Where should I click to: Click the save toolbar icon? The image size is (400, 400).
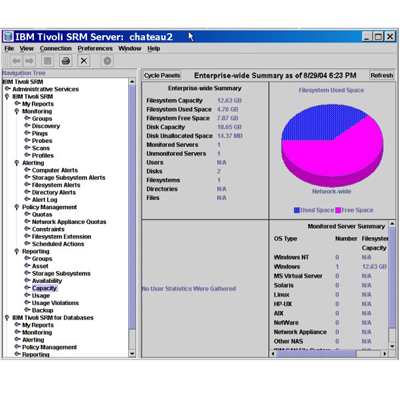point(48,61)
